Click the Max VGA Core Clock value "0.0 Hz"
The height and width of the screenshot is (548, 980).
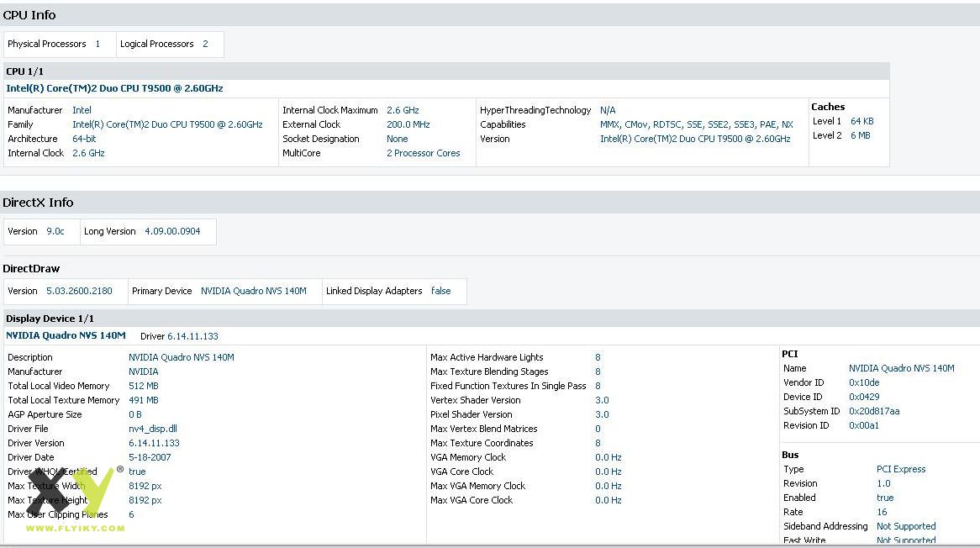pos(609,500)
